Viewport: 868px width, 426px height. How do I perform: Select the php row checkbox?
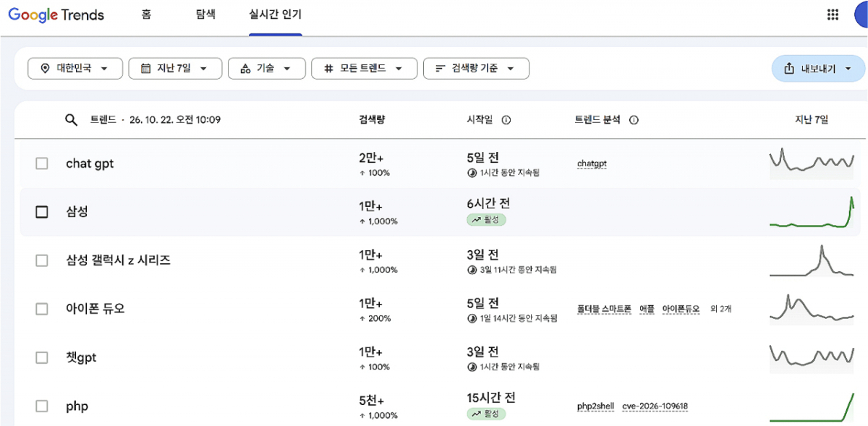(x=42, y=406)
